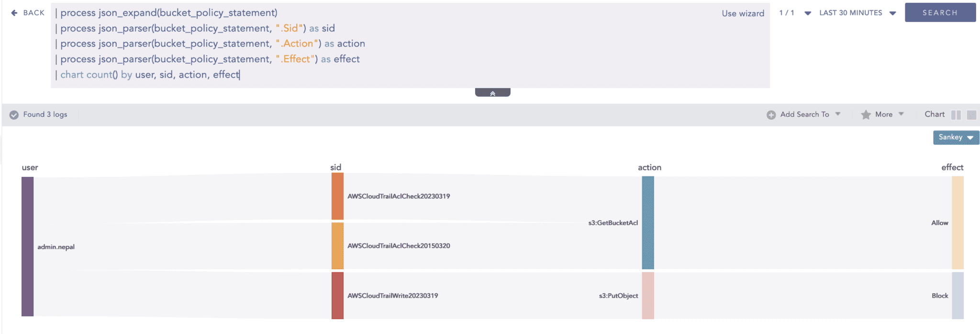
Task: Expand the More options menu
Action: coord(901,114)
